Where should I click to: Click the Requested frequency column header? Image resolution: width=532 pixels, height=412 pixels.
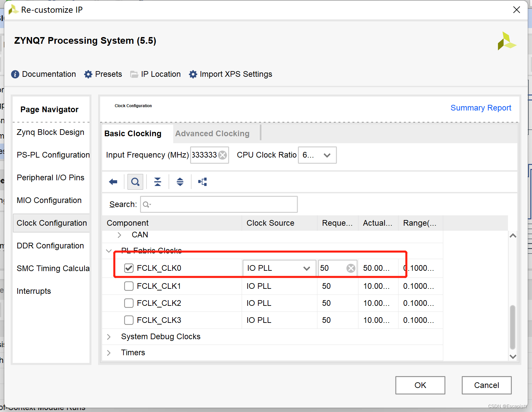click(337, 223)
